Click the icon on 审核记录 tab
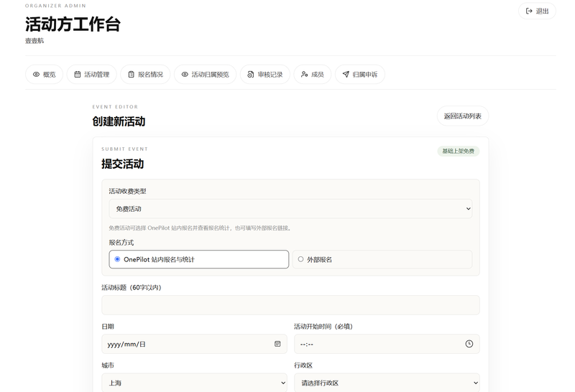 pyautogui.click(x=250, y=75)
